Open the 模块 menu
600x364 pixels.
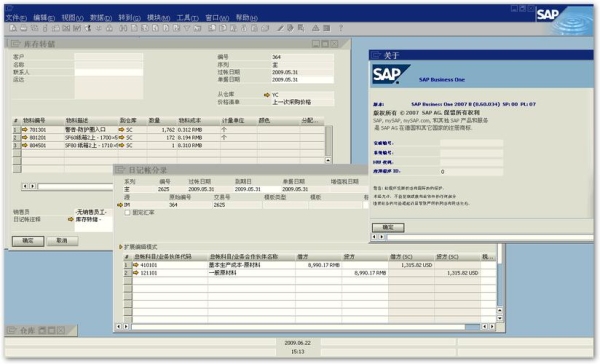click(158, 18)
